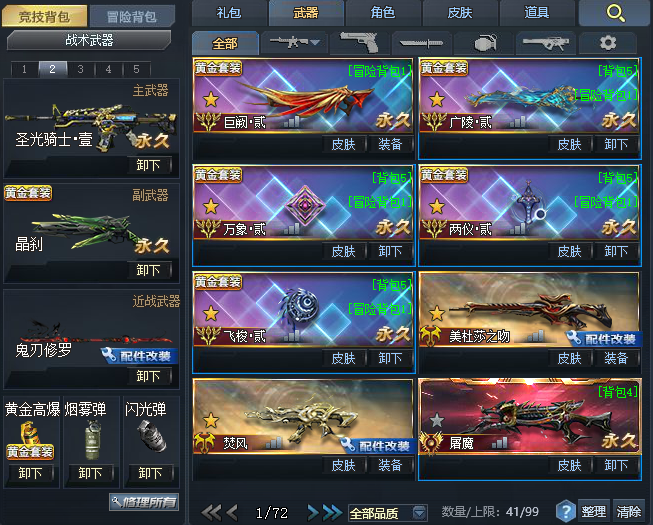Viewport: 653px width, 525px height.
Task: Open the 全部品质 quality dropdown
Action: point(387,513)
